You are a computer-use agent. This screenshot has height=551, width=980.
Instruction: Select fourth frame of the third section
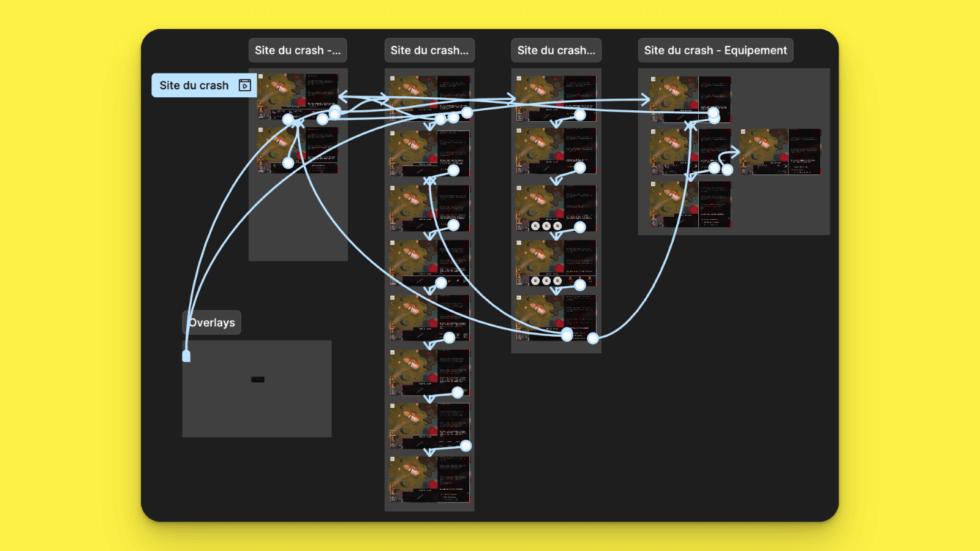556,263
